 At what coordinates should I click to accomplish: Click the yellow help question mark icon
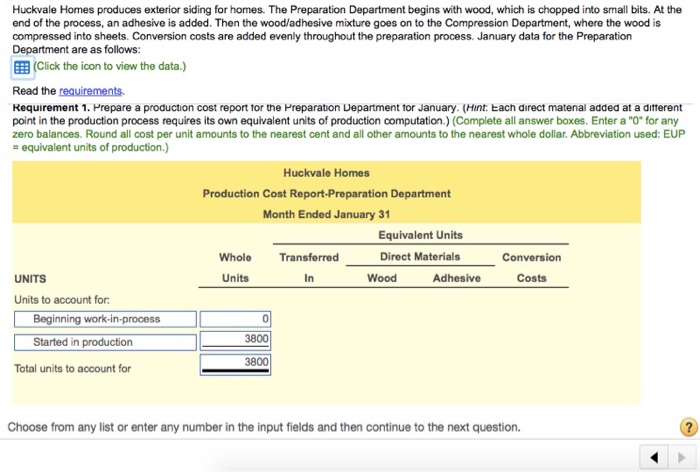688,427
